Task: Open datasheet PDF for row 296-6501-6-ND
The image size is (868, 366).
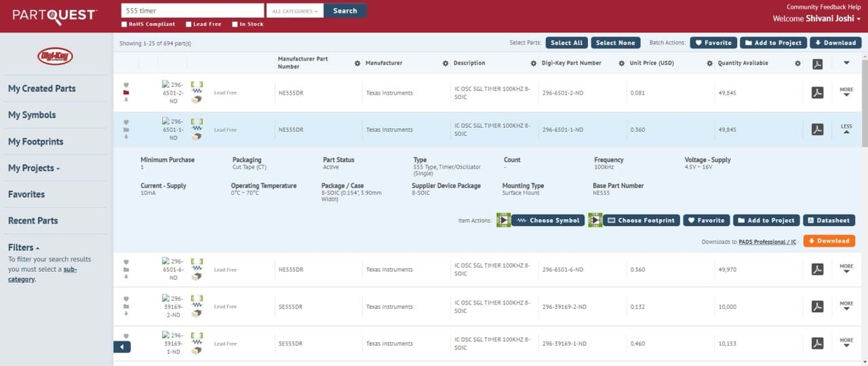Action: tap(817, 270)
